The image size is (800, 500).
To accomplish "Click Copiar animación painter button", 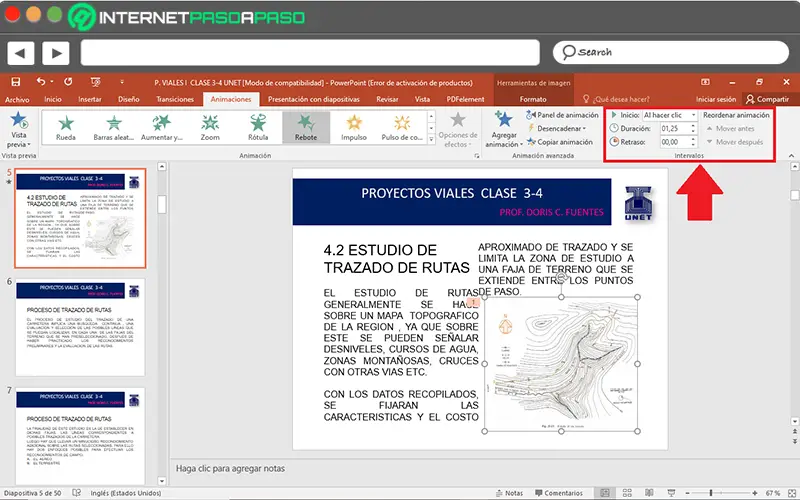I will (x=560, y=142).
